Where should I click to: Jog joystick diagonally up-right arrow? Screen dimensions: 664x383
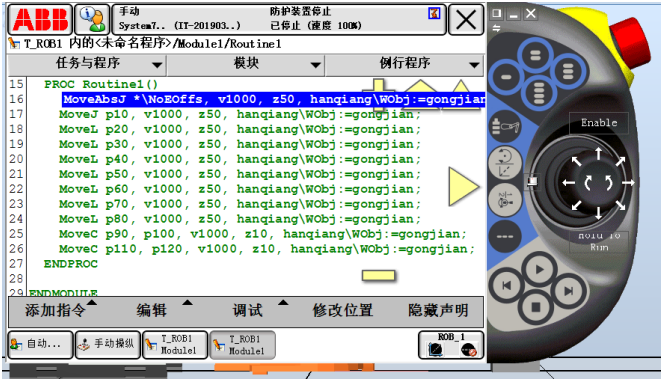620,161
